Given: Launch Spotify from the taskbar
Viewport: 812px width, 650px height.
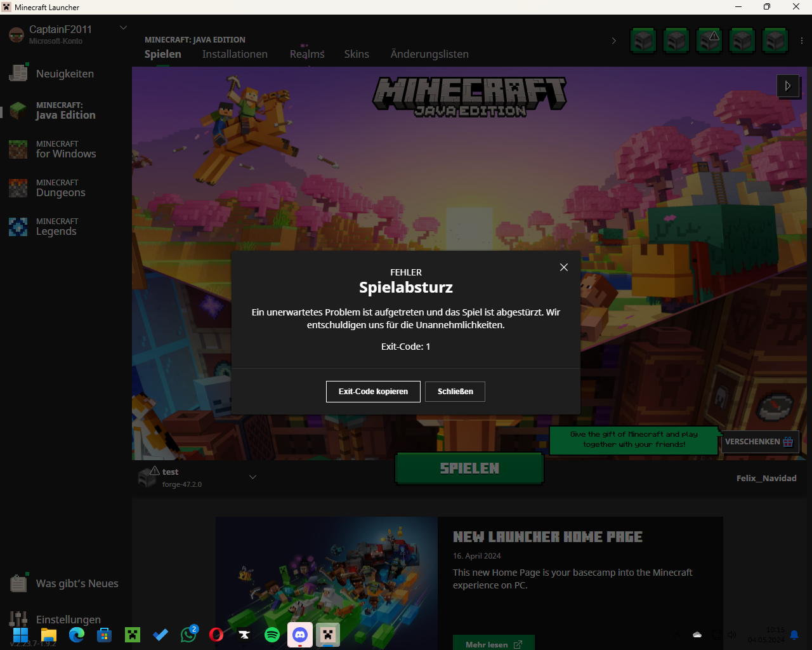Looking at the screenshot, I should click(x=272, y=635).
